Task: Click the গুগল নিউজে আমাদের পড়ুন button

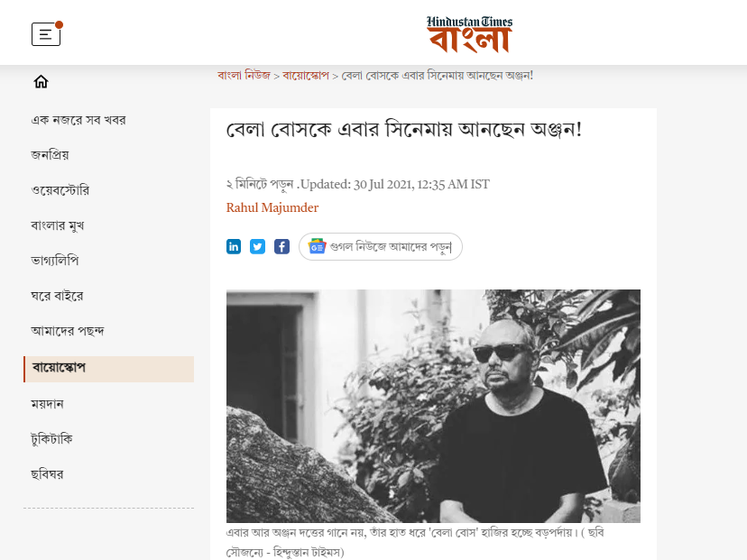Action: pyautogui.click(x=381, y=247)
